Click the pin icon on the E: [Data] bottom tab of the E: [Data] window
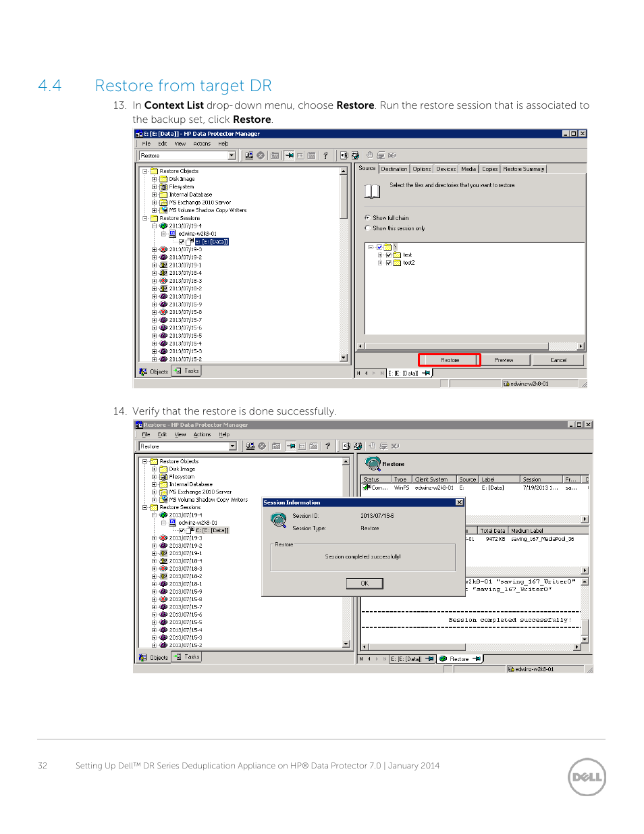The width and height of the screenshot is (644, 834). 427,373
